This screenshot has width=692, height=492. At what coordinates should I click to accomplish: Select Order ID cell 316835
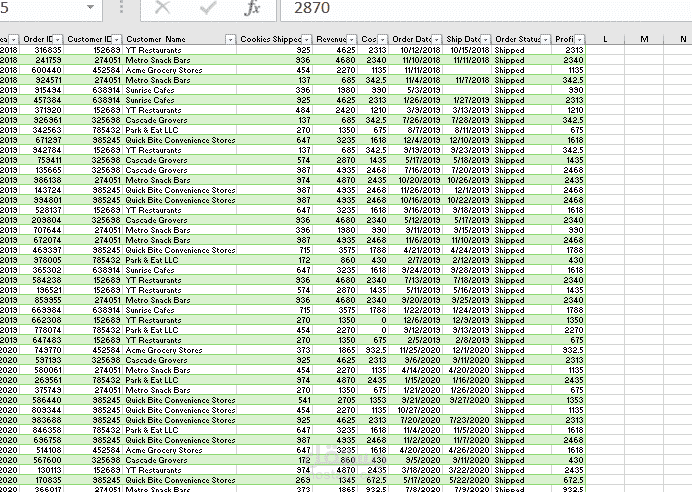42,50
